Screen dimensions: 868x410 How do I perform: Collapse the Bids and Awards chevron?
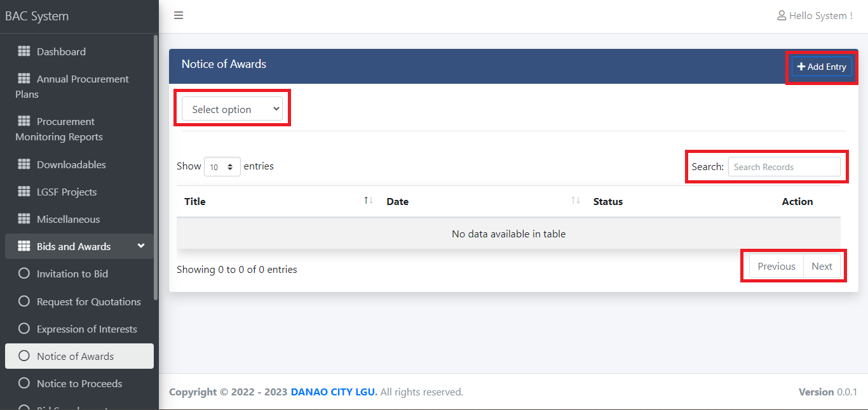(141, 246)
